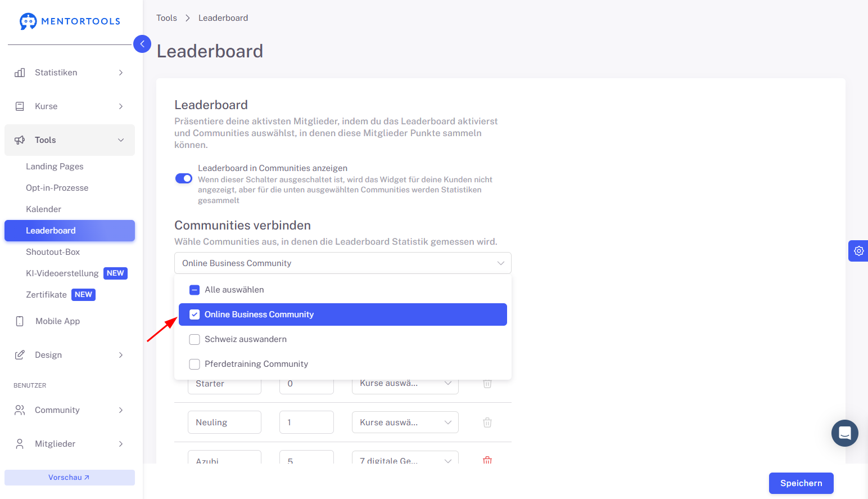Open the chat support bubble
This screenshot has height=499, width=868.
pos(844,433)
